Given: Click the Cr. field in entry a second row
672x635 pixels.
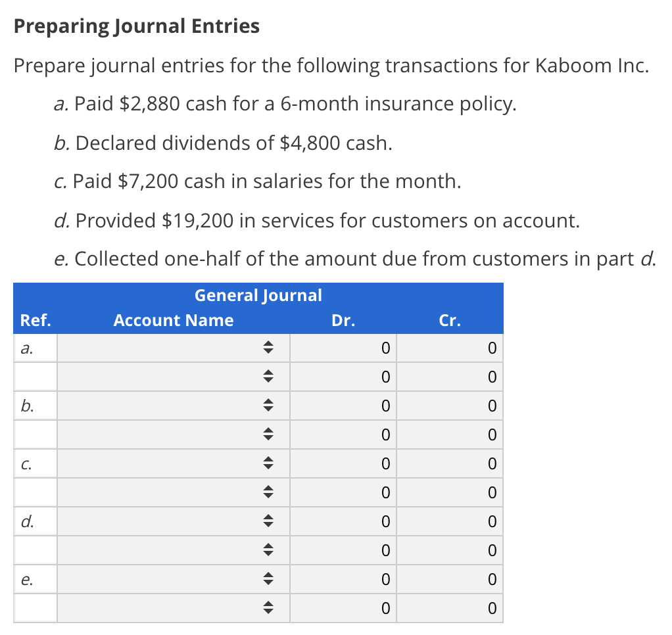Looking at the screenshot, I should [450, 377].
